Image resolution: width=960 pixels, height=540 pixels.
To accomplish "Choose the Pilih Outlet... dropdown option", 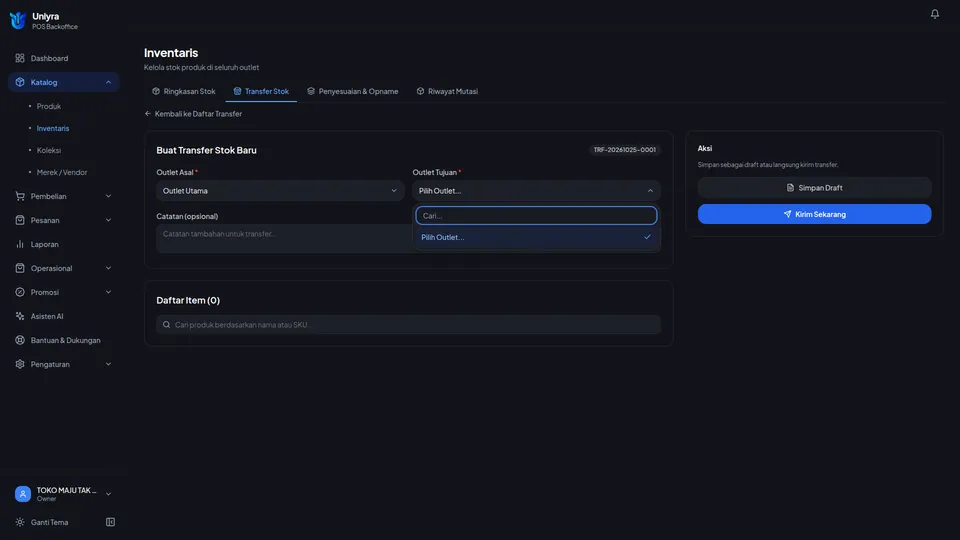I will pos(536,237).
